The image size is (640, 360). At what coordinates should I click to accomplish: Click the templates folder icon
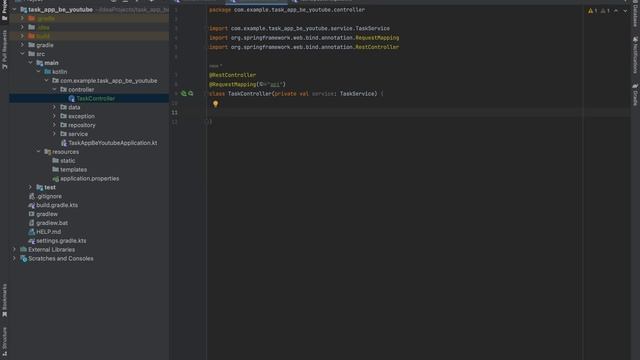tap(56, 170)
